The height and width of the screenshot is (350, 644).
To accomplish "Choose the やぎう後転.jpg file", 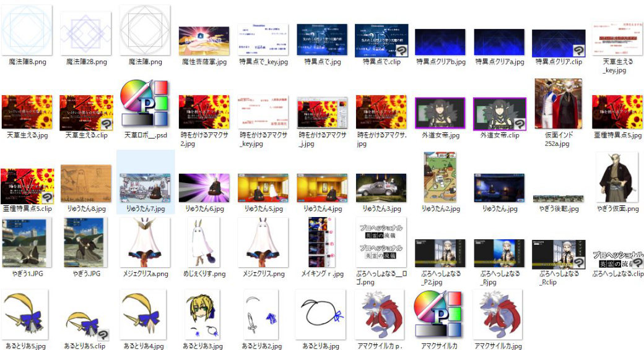I will pyautogui.click(x=558, y=198).
